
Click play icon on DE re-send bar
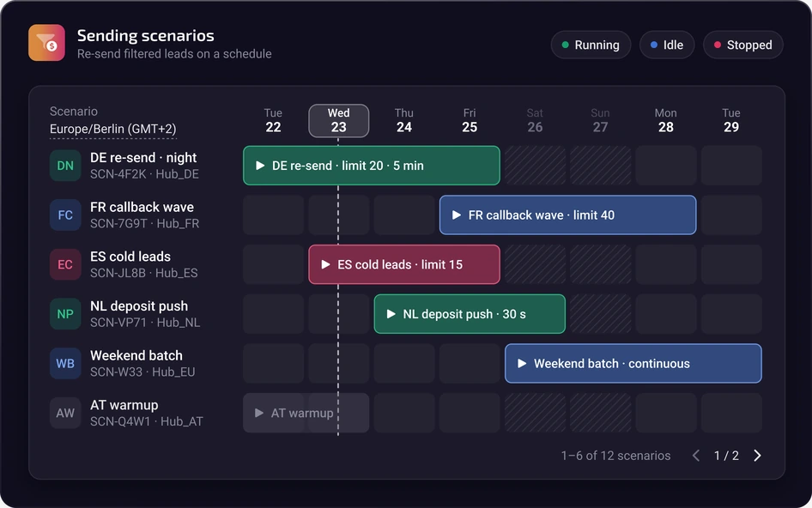point(260,166)
